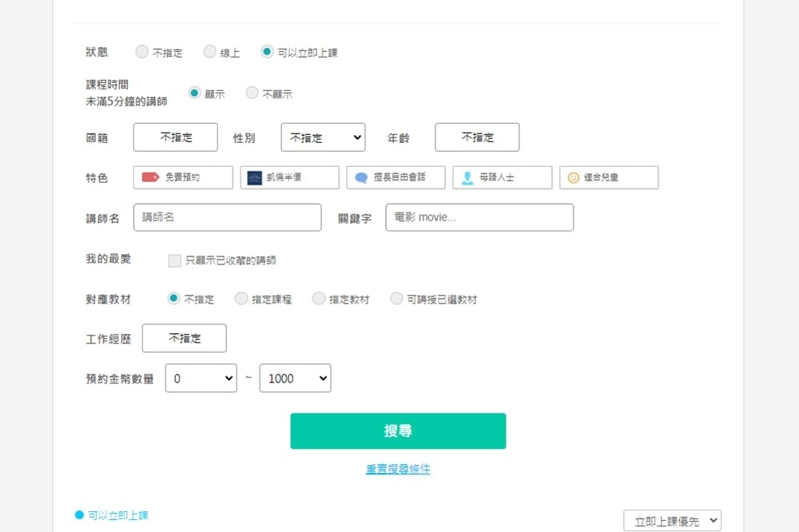Expand minimum coin amount dropdown showing 0
The width and height of the screenshot is (799, 532).
tap(201, 379)
